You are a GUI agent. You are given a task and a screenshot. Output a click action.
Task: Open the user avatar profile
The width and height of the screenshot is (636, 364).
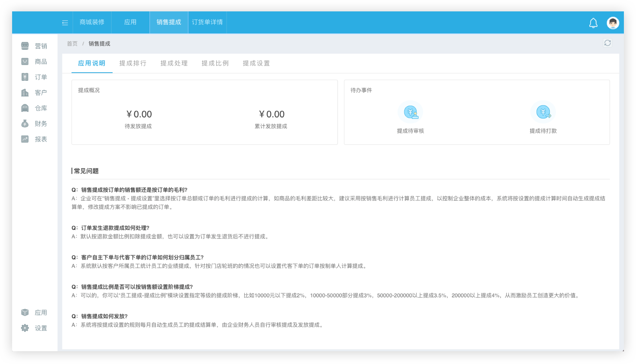(x=612, y=23)
